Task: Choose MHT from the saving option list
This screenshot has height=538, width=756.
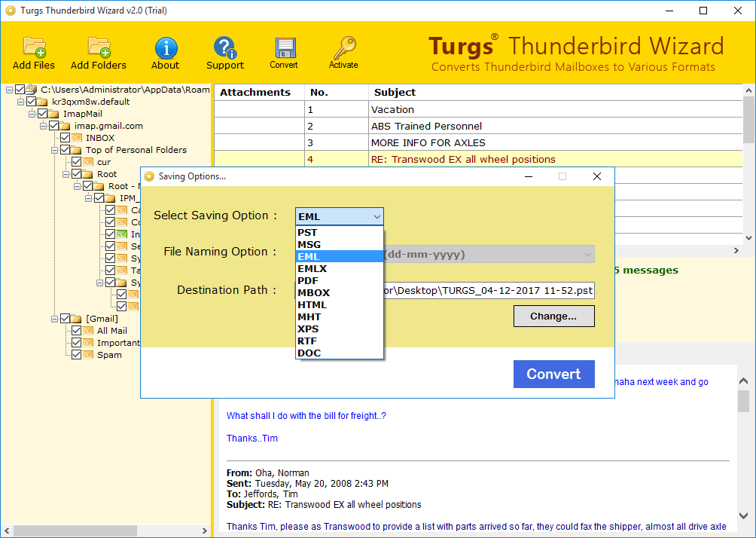Action: [340, 317]
